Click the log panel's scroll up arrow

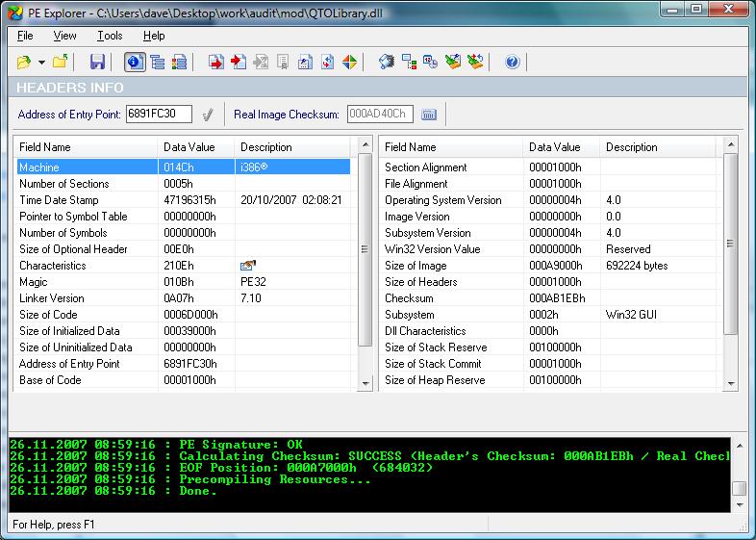pos(740,446)
